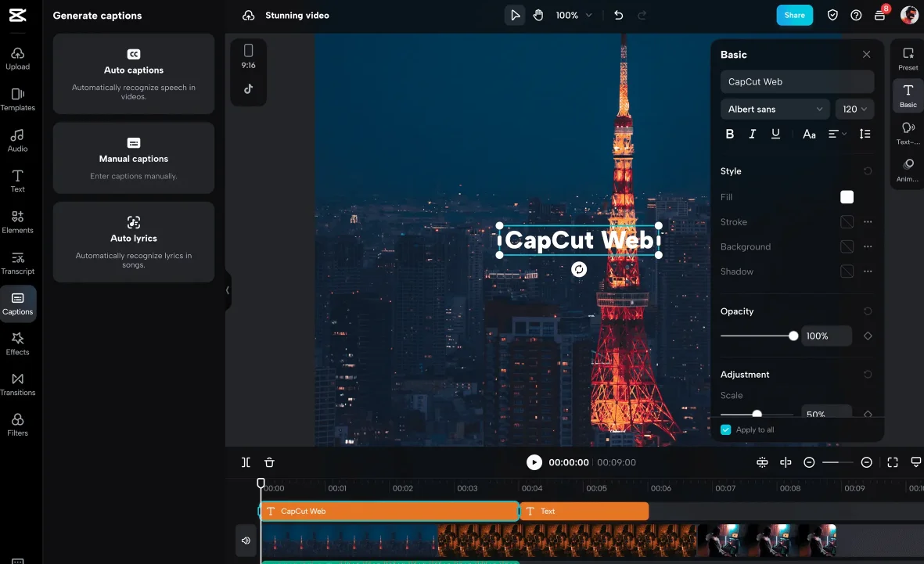The height and width of the screenshot is (564, 924).
Task: Click the line spacing icon
Action: click(865, 134)
